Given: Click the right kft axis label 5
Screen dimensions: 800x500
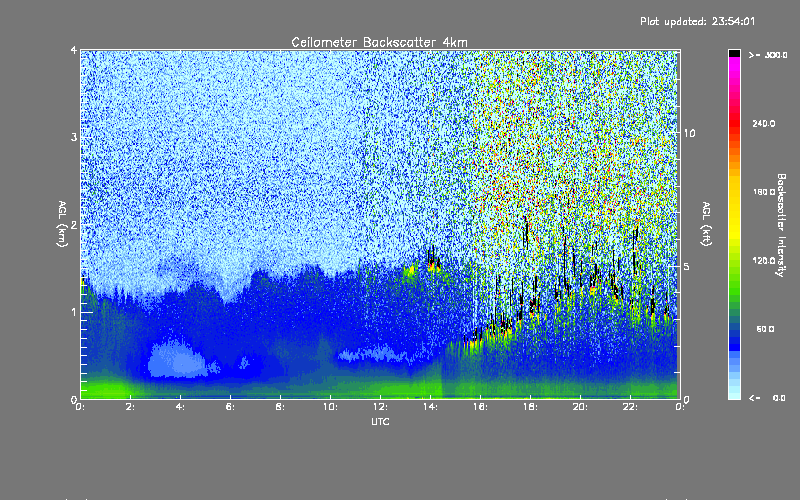Looking at the screenshot, I should click(687, 266).
